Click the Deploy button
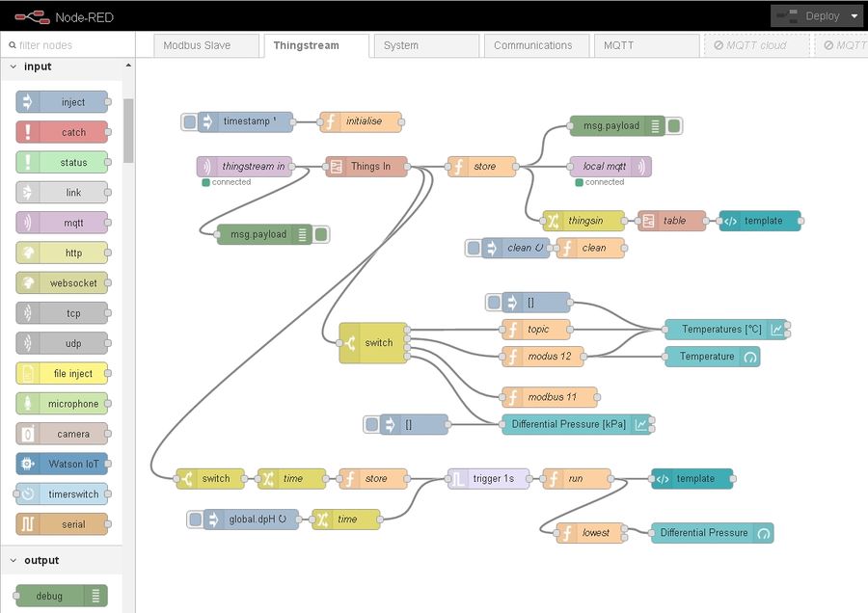Image resolution: width=868 pixels, height=613 pixels. click(x=809, y=16)
